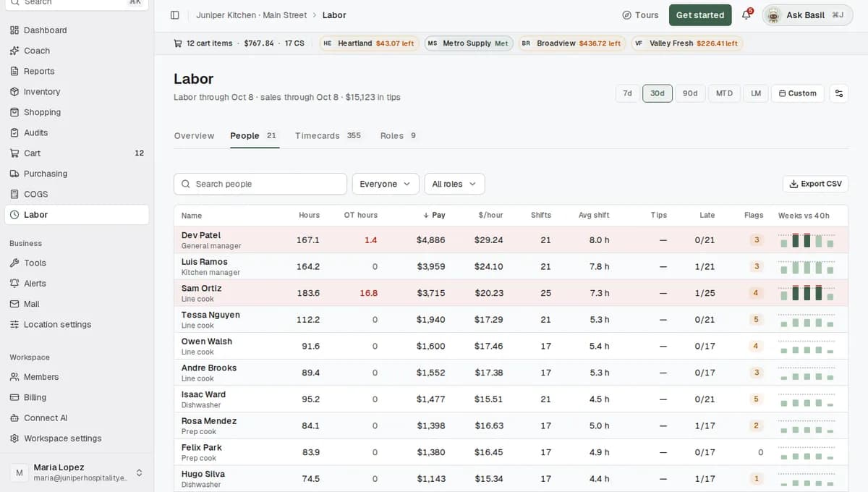Open Tools under Business
Screen dimensions: 868x492
77,263
